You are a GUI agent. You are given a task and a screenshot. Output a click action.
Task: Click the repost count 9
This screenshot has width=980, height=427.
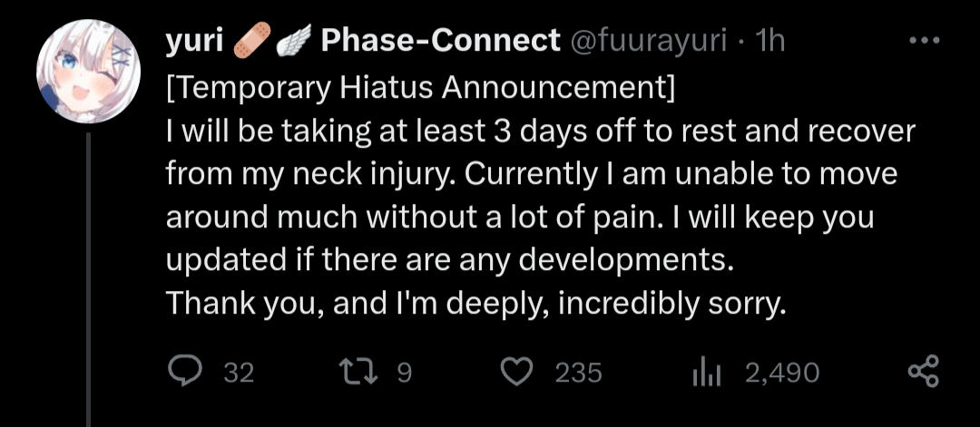tap(405, 373)
